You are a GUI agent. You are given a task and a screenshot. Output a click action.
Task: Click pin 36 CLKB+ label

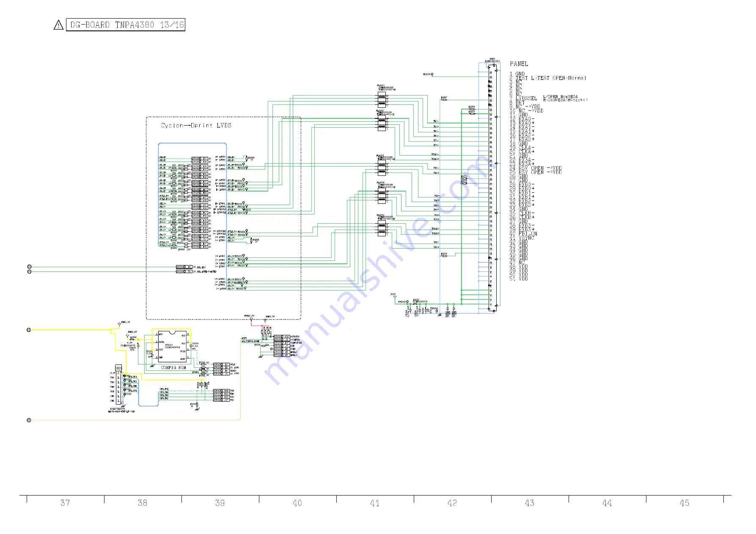[522, 217]
